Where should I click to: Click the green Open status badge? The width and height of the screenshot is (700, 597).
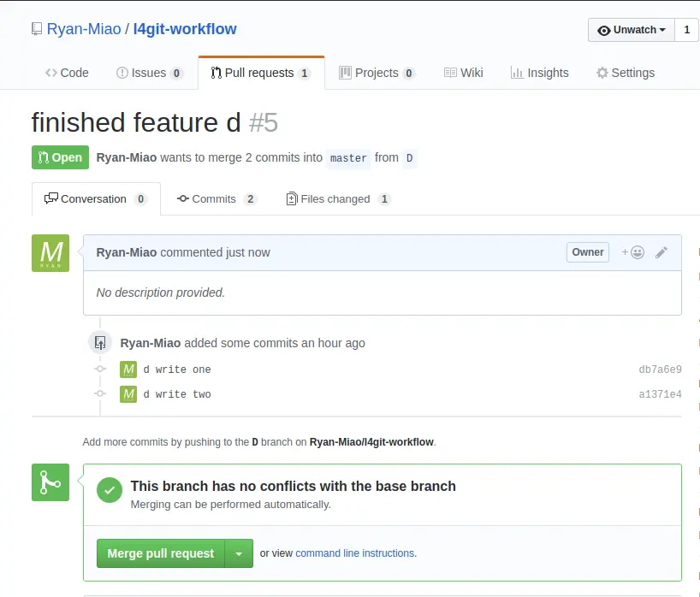[x=60, y=157]
